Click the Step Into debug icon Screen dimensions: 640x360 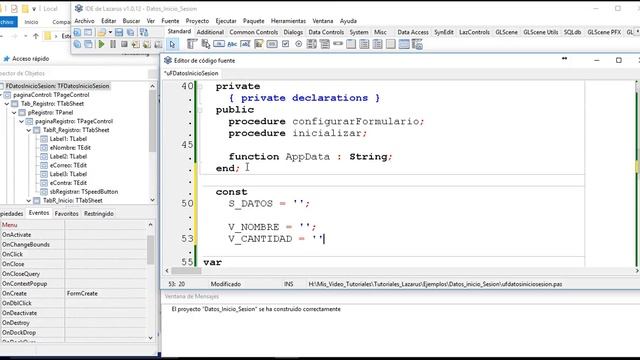136,44
